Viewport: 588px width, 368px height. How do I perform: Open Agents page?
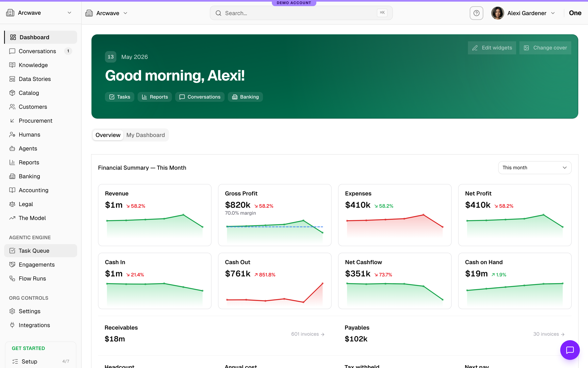tap(41, 148)
